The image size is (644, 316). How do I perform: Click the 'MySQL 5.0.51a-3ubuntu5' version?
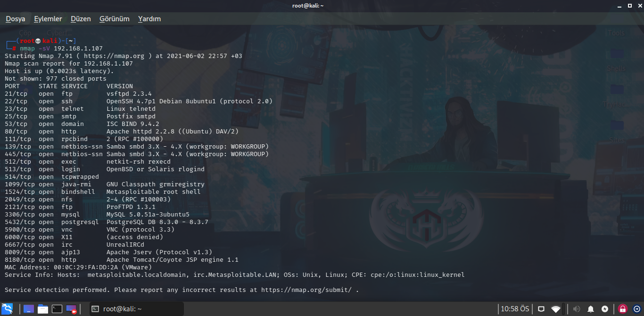pyautogui.click(x=148, y=215)
